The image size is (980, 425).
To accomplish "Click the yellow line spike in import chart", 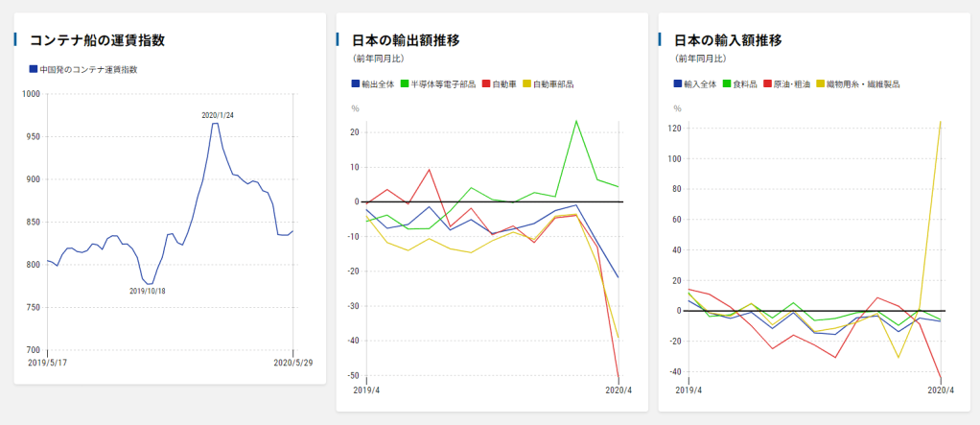I will pyautogui.click(x=941, y=122).
